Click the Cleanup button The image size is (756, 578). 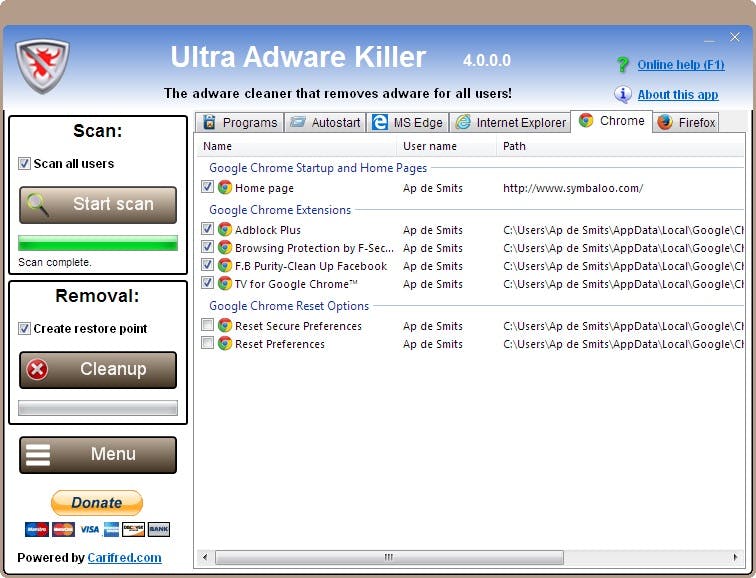point(98,370)
